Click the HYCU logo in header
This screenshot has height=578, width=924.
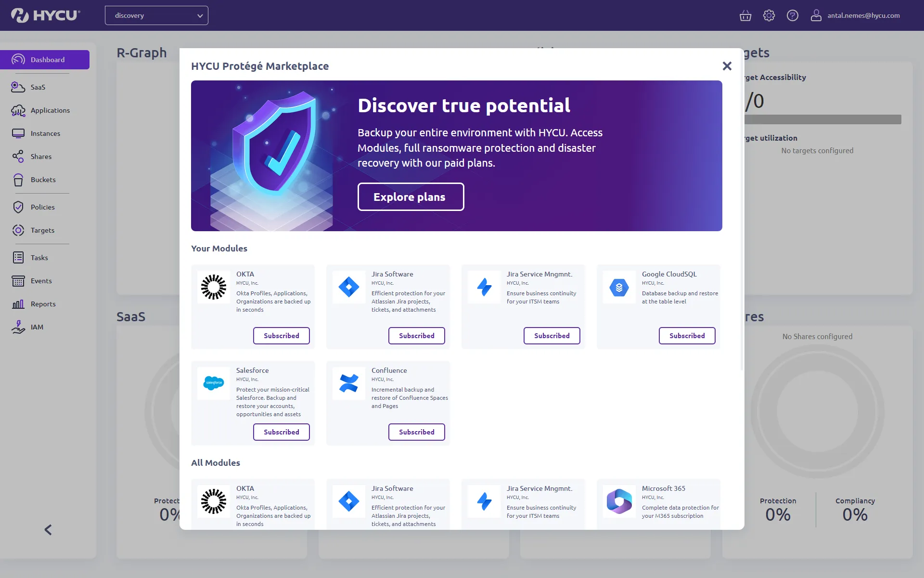46,15
